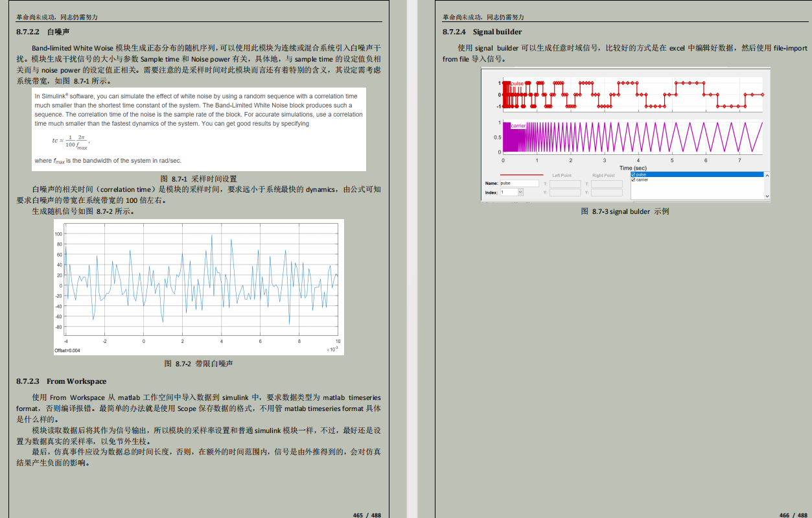Click the vertical scrollbar between the pages

pos(412,259)
